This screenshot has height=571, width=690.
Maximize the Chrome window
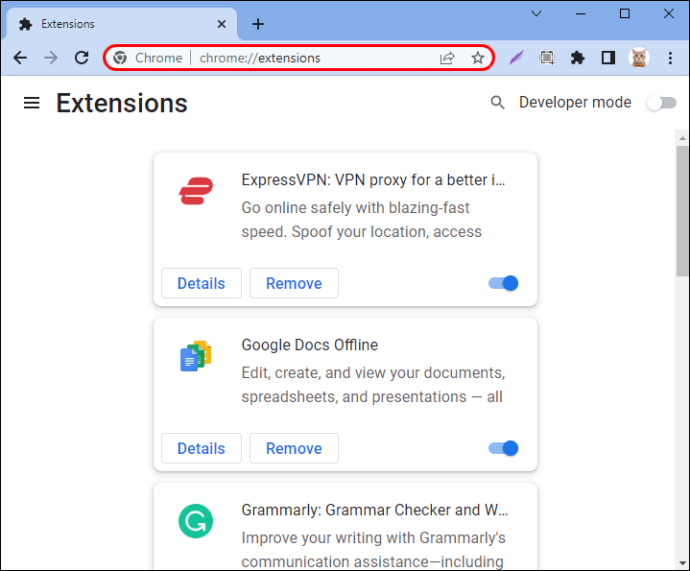pos(624,14)
